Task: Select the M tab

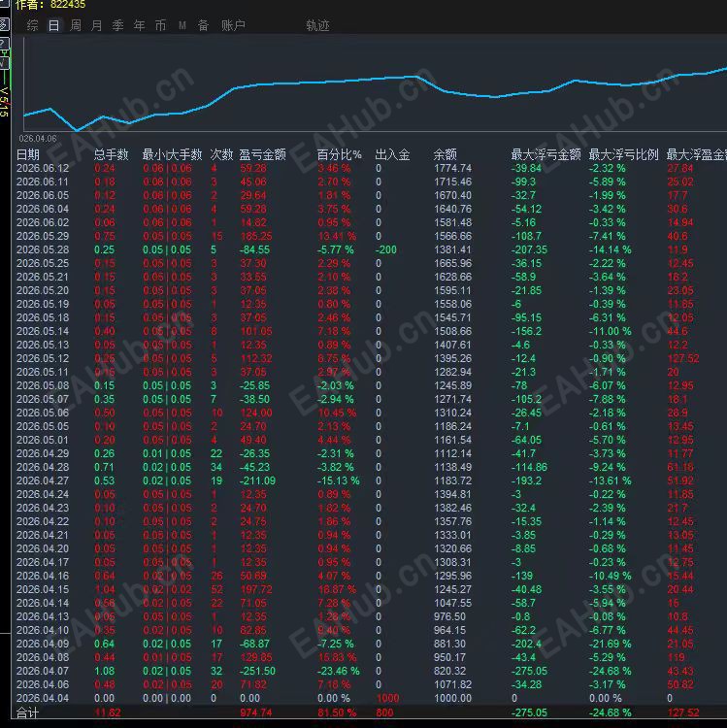Action: pos(182,25)
